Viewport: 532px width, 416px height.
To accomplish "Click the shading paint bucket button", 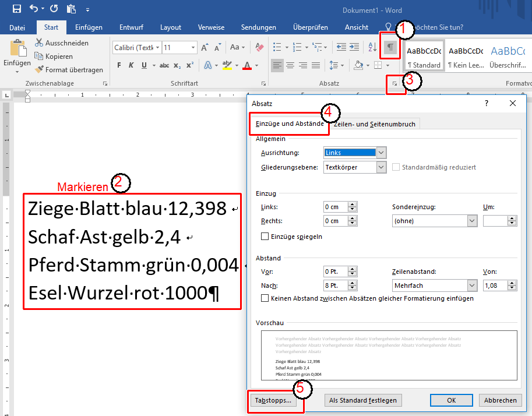I will pyautogui.click(x=358, y=65).
